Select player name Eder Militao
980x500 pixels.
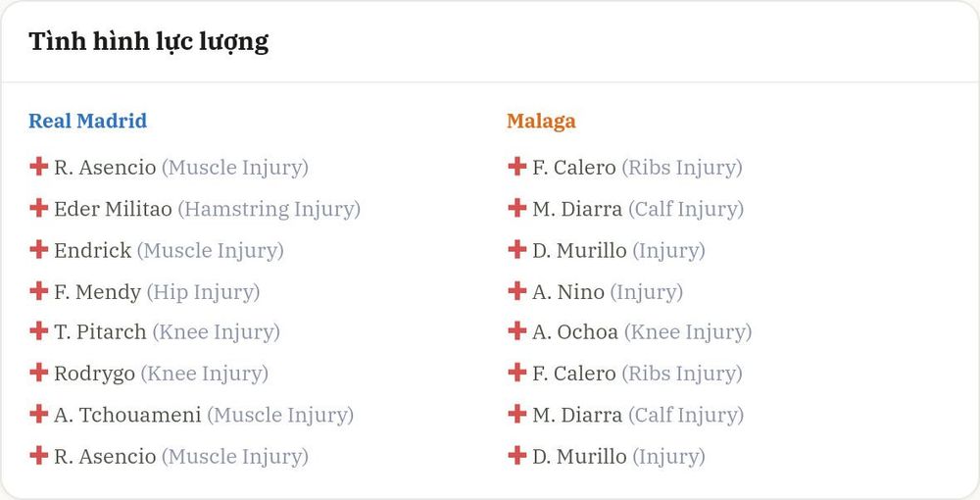(113, 209)
